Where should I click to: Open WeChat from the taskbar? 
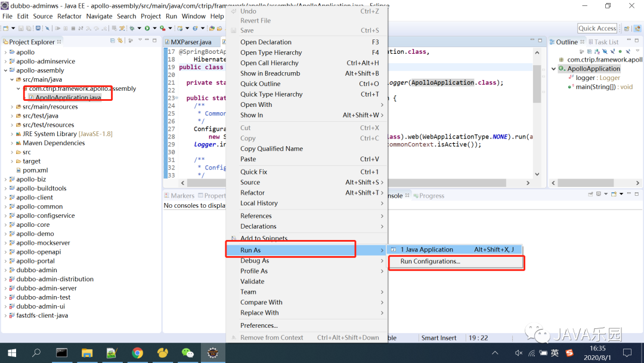[x=188, y=353]
